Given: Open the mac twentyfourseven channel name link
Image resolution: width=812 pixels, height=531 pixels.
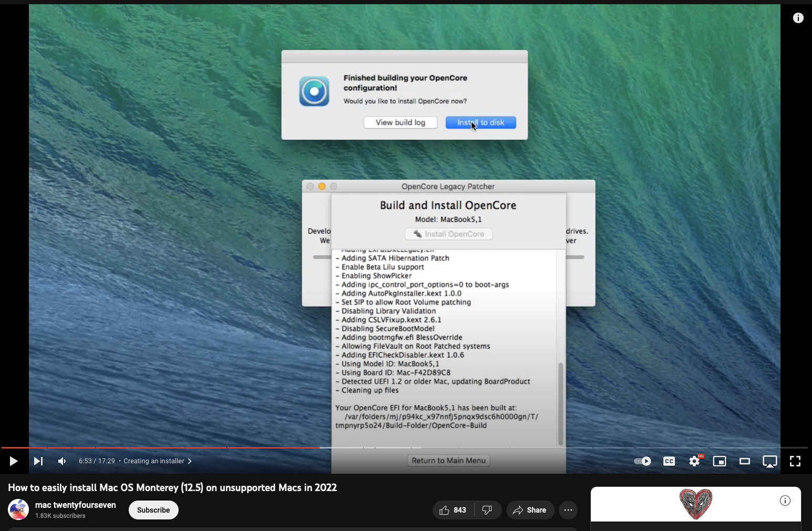Looking at the screenshot, I should coord(76,505).
